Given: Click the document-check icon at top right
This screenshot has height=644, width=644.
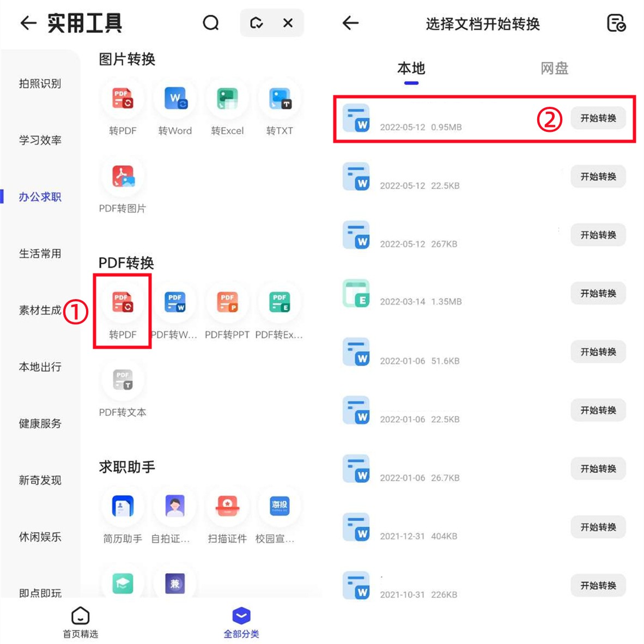Looking at the screenshot, I should coord(616,23).
